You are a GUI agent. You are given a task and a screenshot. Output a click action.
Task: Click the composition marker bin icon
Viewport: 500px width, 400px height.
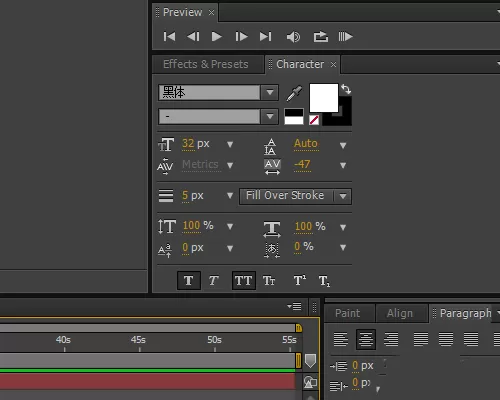click(x=310, y=361)
